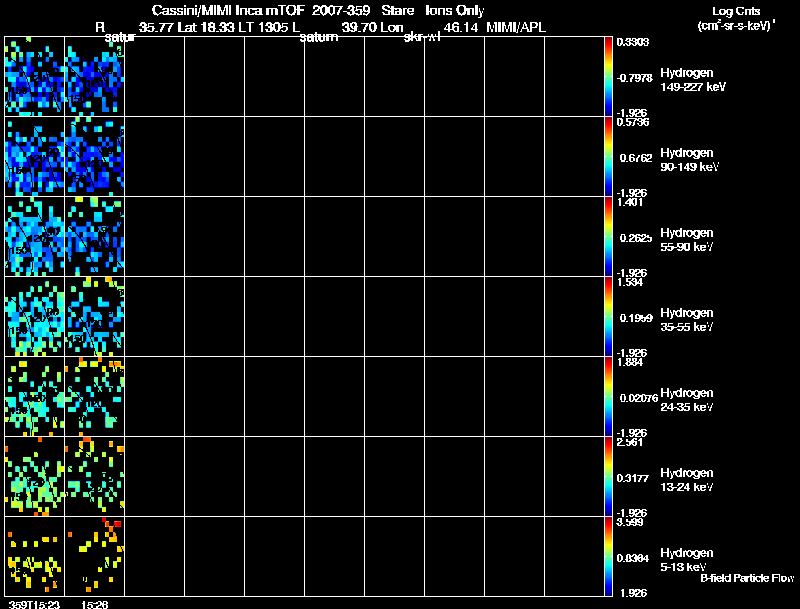
Task: Click the 'B-field Particle Flow' text
Action: [x=747, y=578]
